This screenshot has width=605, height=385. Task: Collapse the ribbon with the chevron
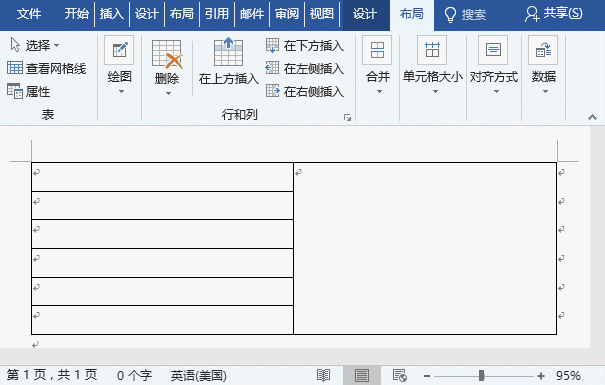tap(592, 117)
